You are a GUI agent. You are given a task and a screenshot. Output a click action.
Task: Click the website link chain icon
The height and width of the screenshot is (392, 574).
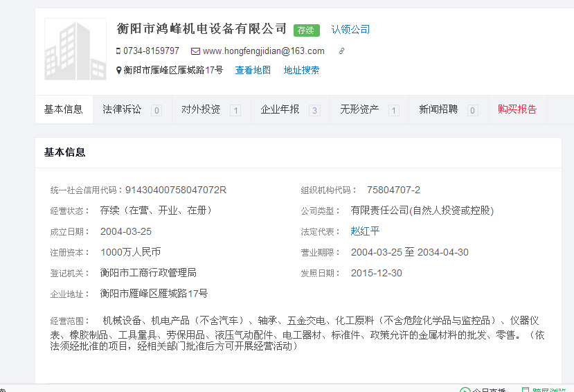pyautogui.click(x=341, y=51)
